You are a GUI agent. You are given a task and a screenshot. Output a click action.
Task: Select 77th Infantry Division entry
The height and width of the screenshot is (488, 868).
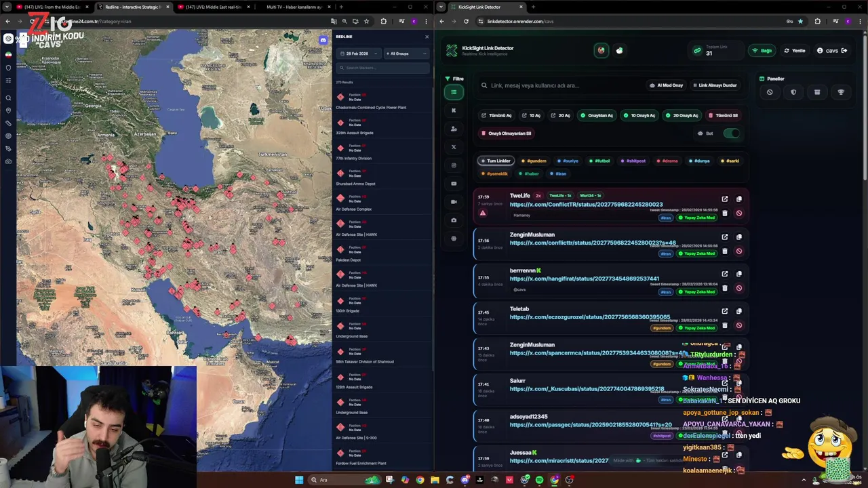pyautogui.click(x=382, y=152)
